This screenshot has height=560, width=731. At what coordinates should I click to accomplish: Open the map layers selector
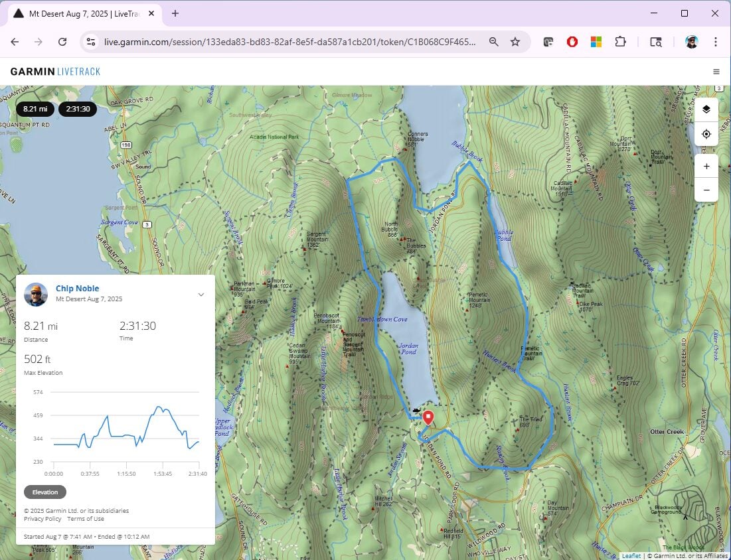click(706, 109)
